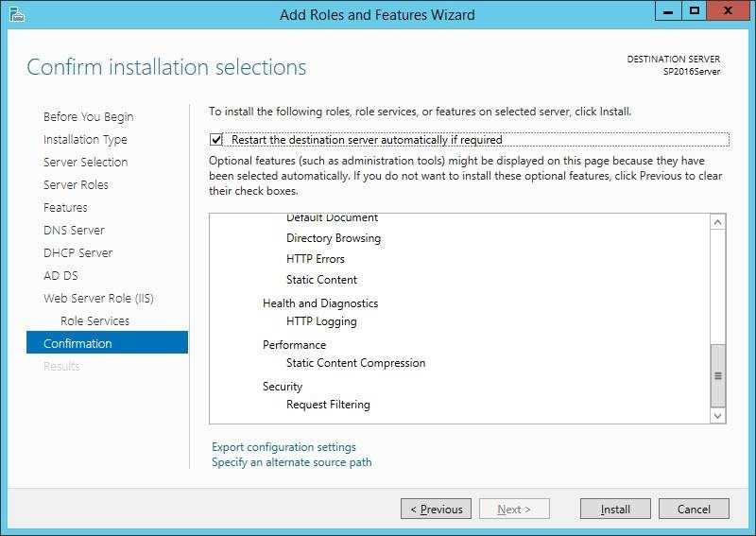Toggle restart destination server automatically checkbox

click(216, 140)
